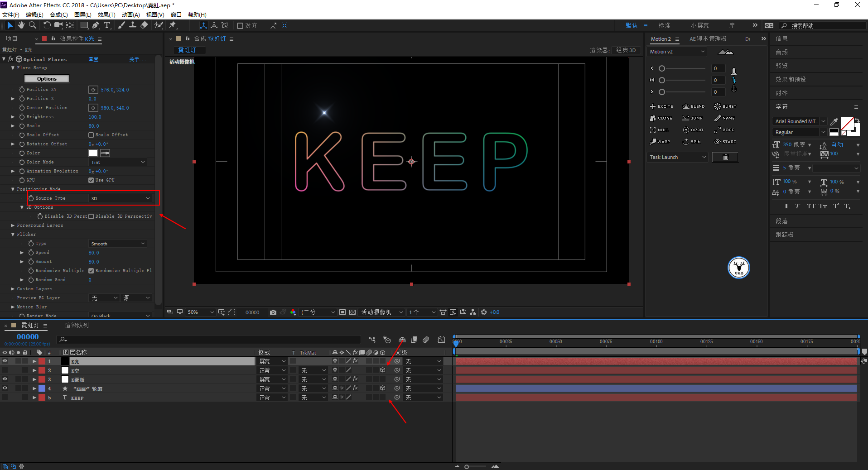Open show channel color icon
The image size is (868, 470).
[293, 312]
